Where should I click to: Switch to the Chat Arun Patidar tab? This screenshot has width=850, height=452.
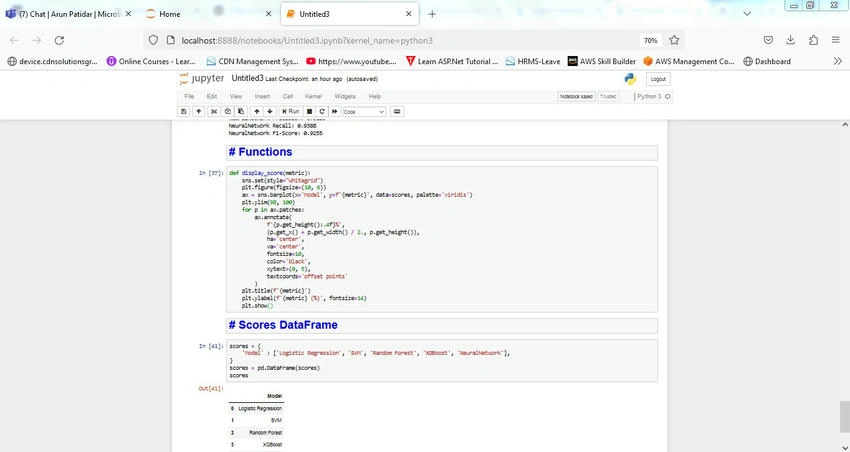[x=68, y=14]
